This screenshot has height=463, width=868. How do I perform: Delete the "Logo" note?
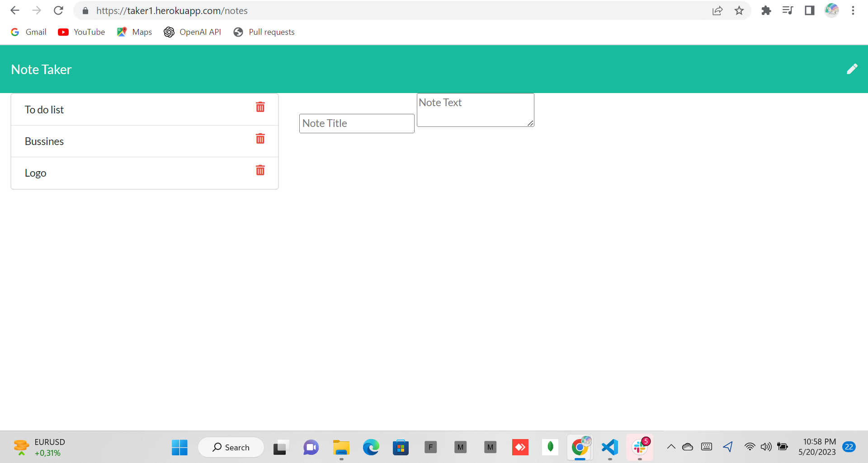pos(260,170)
